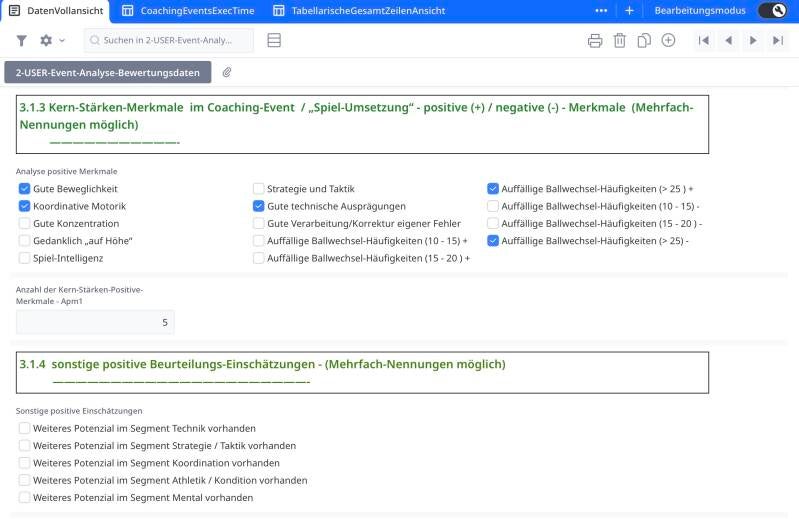Switch the Bearbeitungsmodus toggle

click(x=772, y=10)
